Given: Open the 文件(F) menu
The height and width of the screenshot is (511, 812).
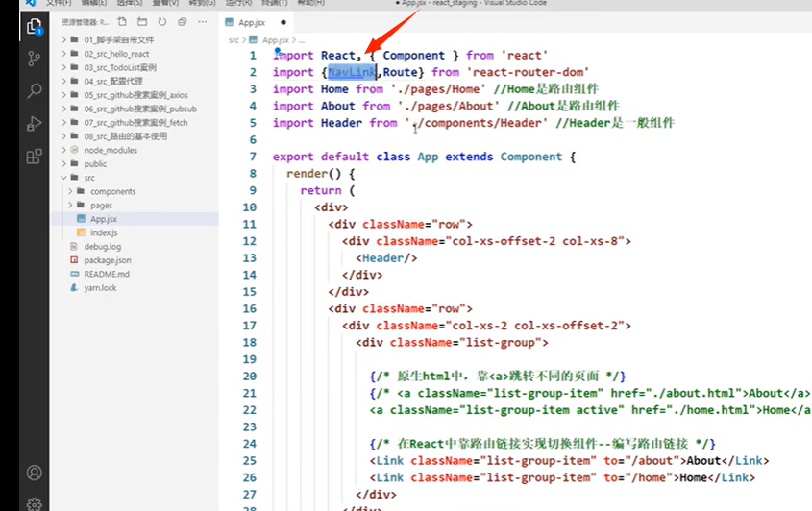Looking at the screenshot, I should 59,3.
